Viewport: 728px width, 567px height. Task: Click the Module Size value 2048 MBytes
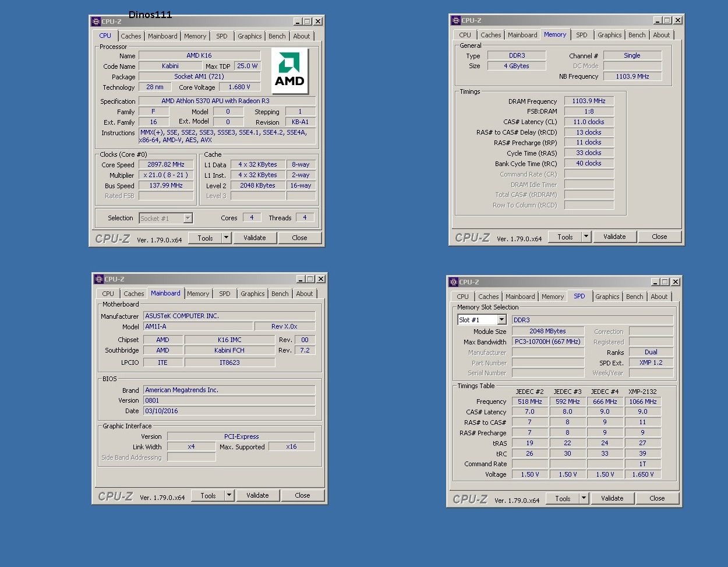(x=547, y=331)
